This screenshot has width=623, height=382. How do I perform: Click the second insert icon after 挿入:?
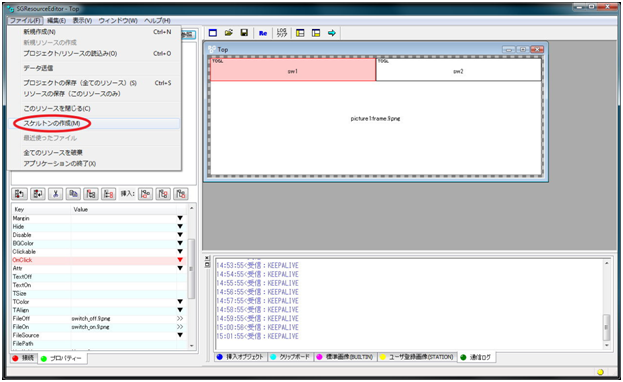point(163,194)
